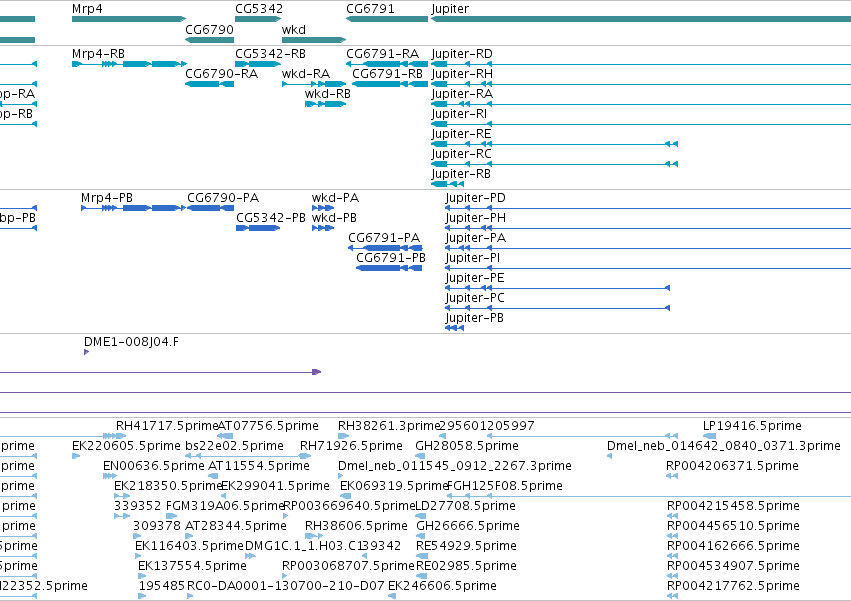
Task: Select the CG6790-RA transcript
Action: pyautogui.click(x=209, y=84)
